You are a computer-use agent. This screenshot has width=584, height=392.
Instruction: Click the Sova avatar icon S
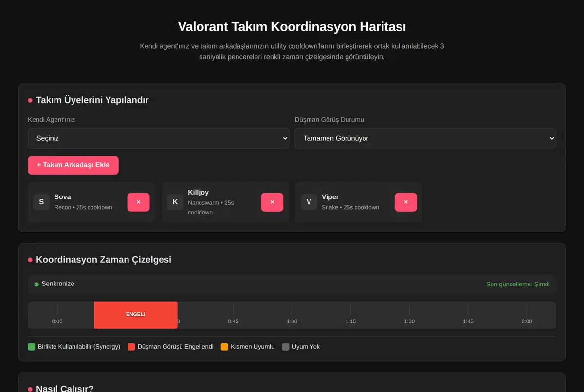point(41,202)
